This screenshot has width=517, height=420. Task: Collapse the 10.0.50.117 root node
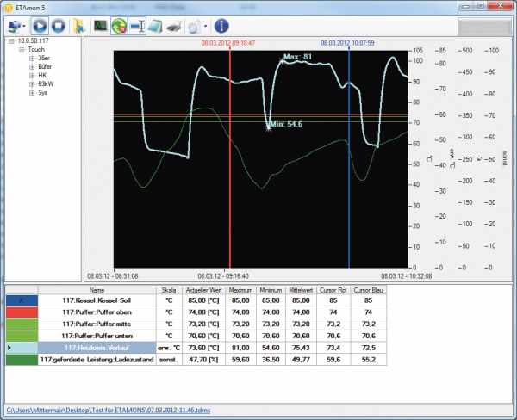click(x=10, y=40)
